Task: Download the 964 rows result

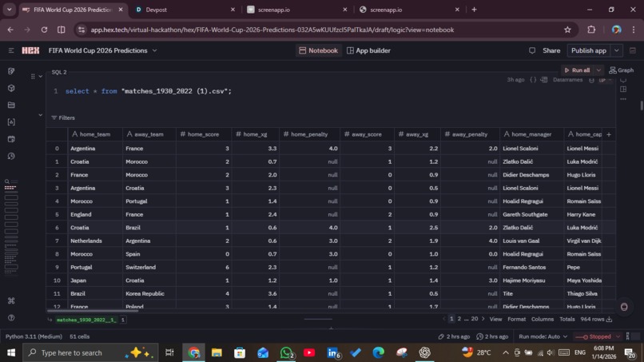Action: point(609,320)
